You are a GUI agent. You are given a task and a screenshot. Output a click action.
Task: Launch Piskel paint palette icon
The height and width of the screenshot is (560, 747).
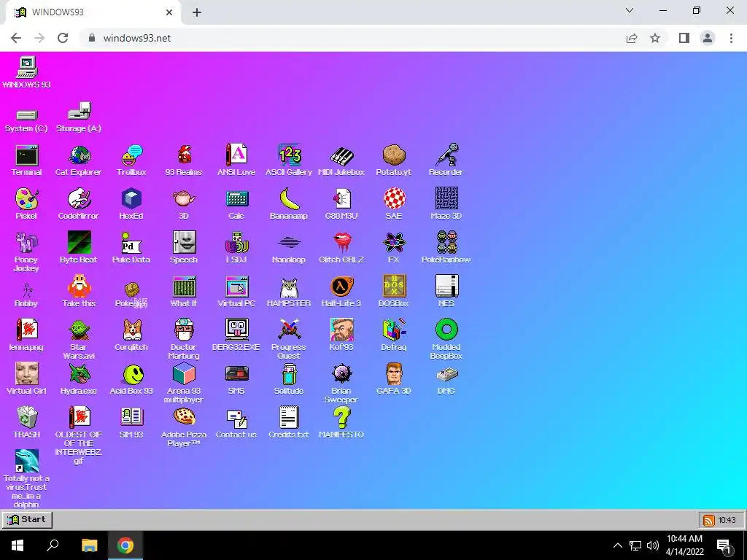pyautogui.click(x=27, y=198)
